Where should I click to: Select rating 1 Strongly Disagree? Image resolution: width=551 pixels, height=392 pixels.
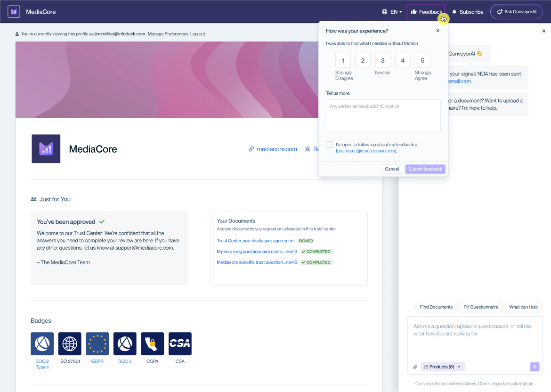[x=343, y=60]
